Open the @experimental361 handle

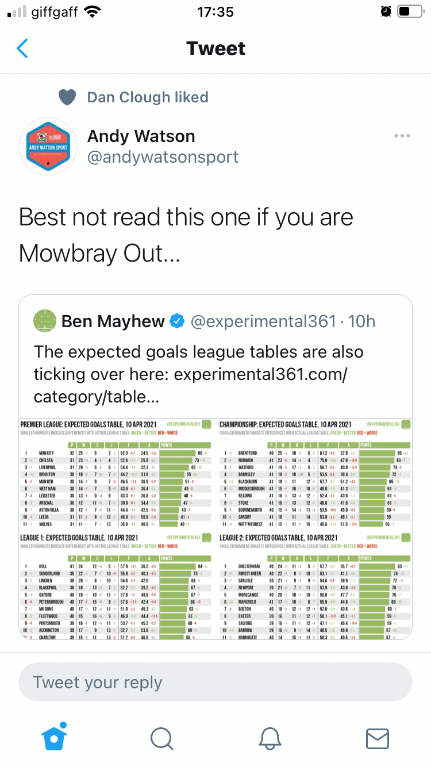pyautogui.click(x=263, y=321)
